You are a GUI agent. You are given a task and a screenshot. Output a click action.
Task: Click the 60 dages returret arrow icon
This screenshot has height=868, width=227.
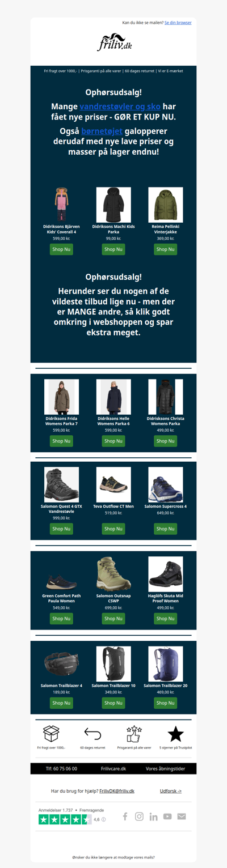coord(93,734)
